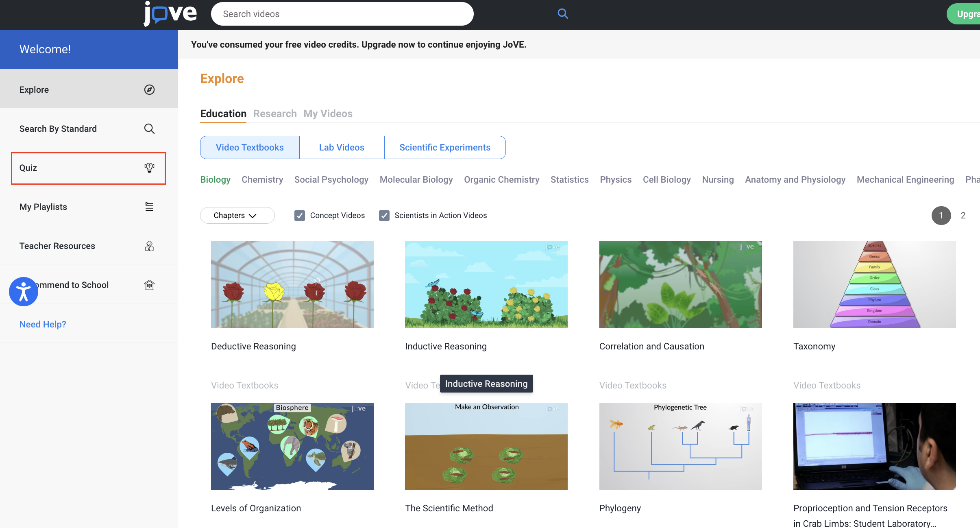Click in the Search videos field
The height and width of the screenshot is (528, 980).
tap(342, 14)
